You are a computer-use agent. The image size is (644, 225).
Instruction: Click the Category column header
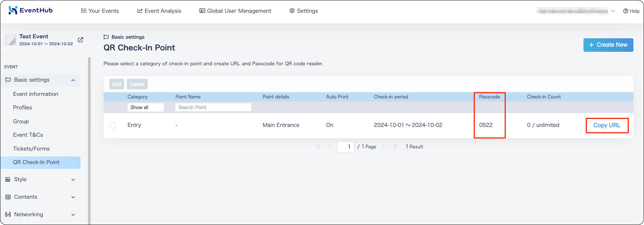(x=137, y=97)
